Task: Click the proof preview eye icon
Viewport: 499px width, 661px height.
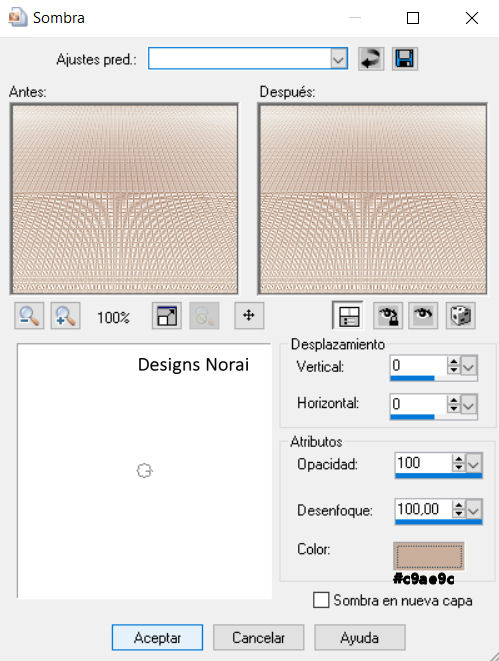Action: point(424,315)
